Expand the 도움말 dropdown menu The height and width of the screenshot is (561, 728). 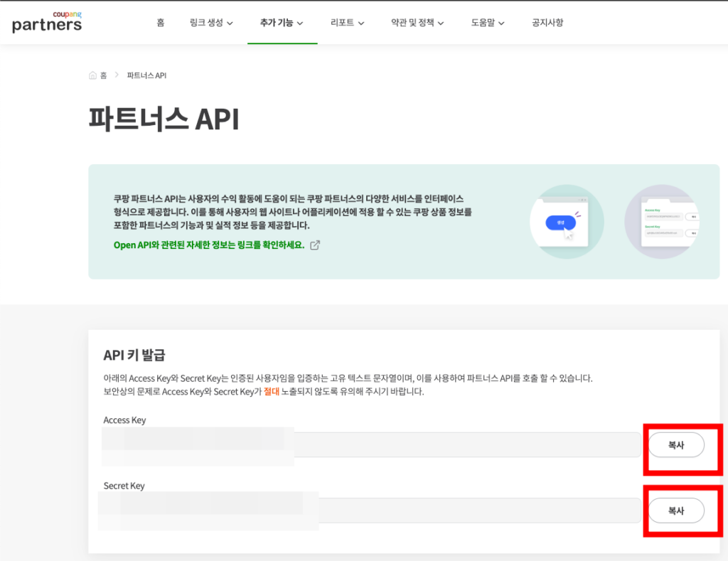[488, 22]
